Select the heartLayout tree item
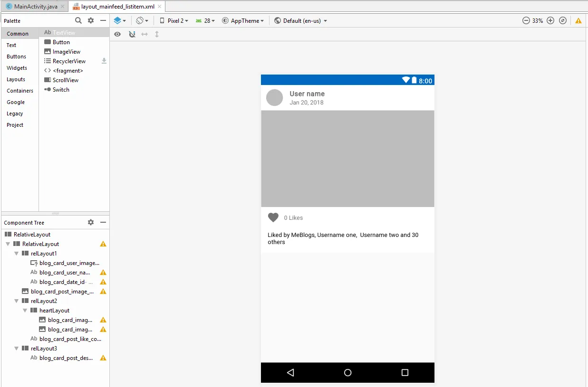The width and height of the screenshot is (588, 387). coord(54,311)
